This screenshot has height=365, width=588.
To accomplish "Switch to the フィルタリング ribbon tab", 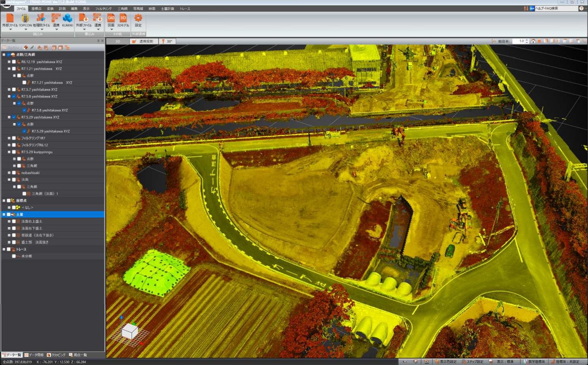I will 103,8.
